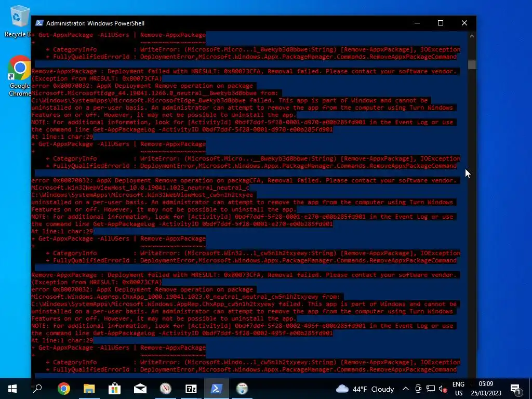Image resolution: width=532 pixels, height=399 pixels.
Task: Select the Google Chrome desktop shortcut
Action: [20, 76]
